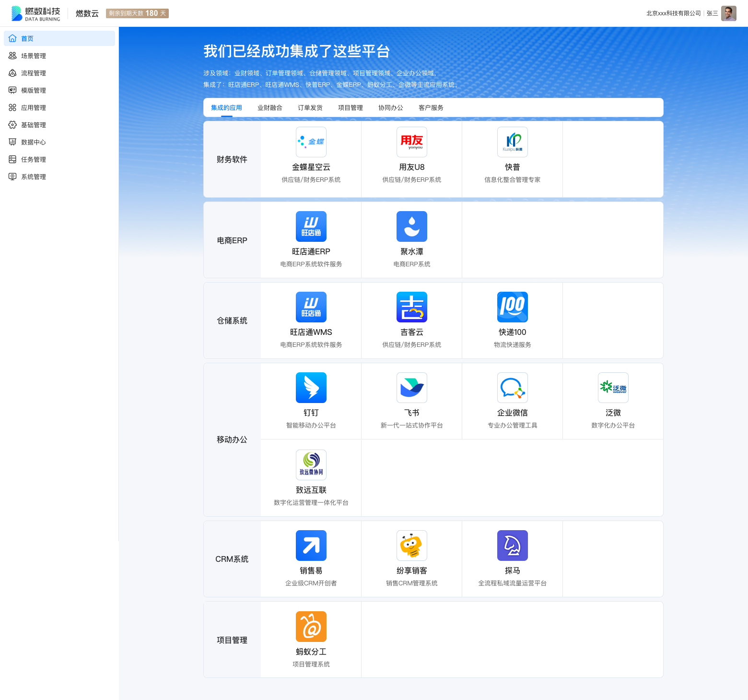Select the 纷享销客 bee icon
The image size is (748, 700).
[x=412, y=546]
